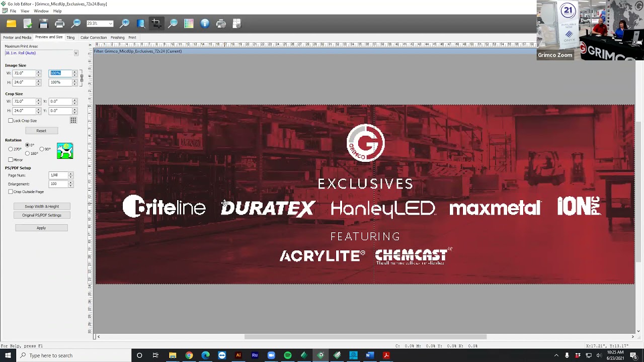
Task: Open the Window menu
Action: (41, 11)
